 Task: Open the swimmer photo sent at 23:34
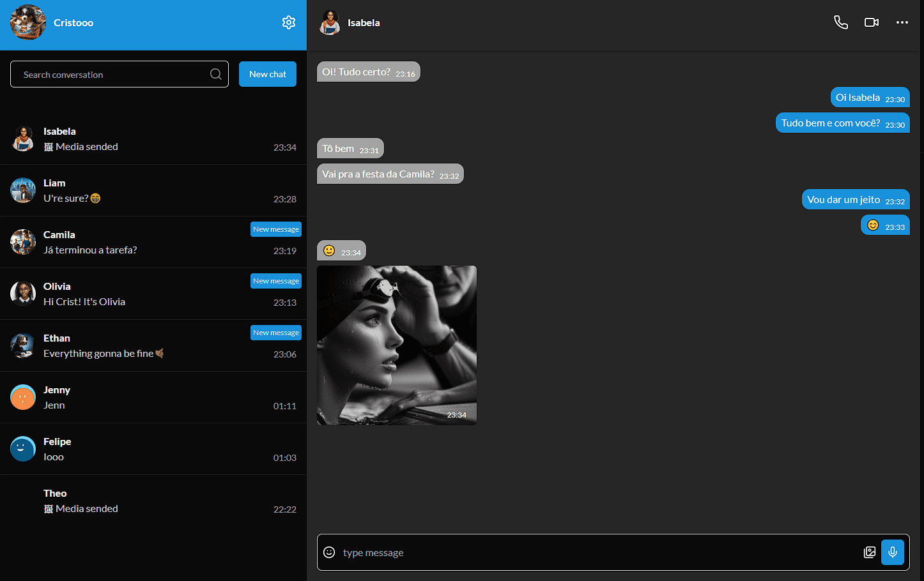click(397, 345)
